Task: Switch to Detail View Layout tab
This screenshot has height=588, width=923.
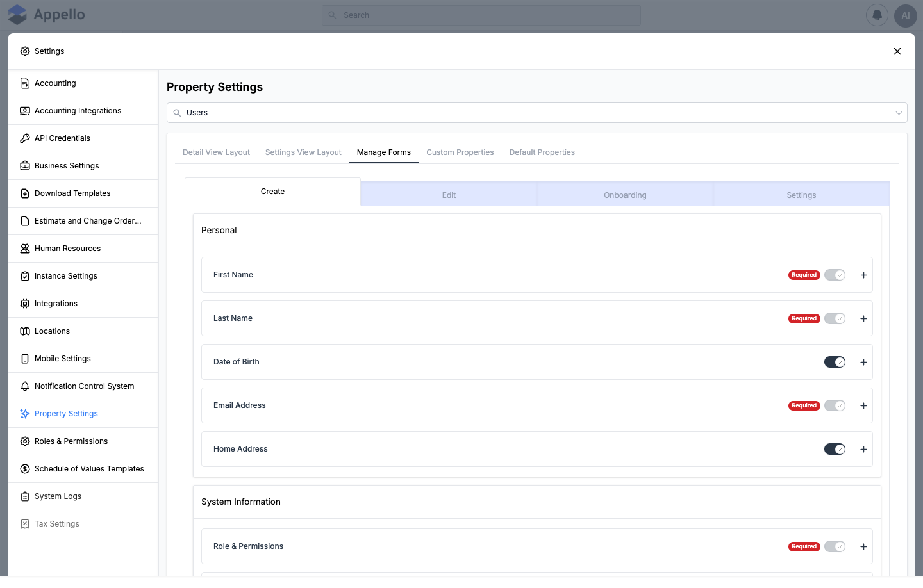Action: (x=216, y=152)
